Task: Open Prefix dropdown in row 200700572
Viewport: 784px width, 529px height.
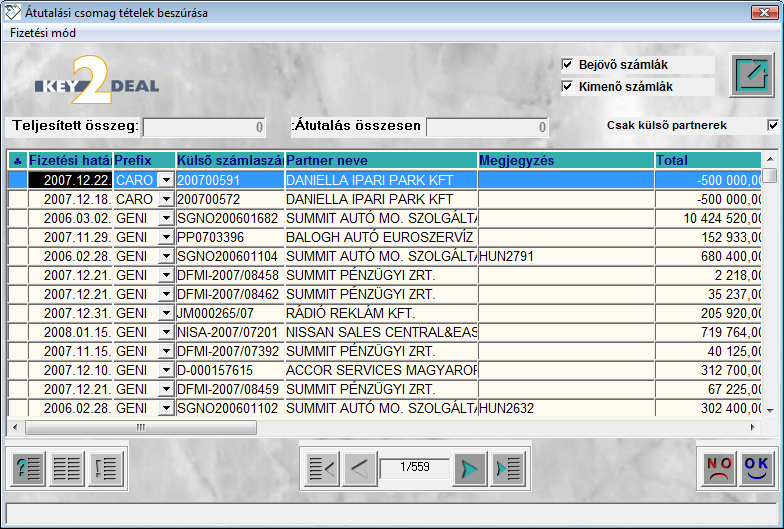Action: (x=166, y=199)
